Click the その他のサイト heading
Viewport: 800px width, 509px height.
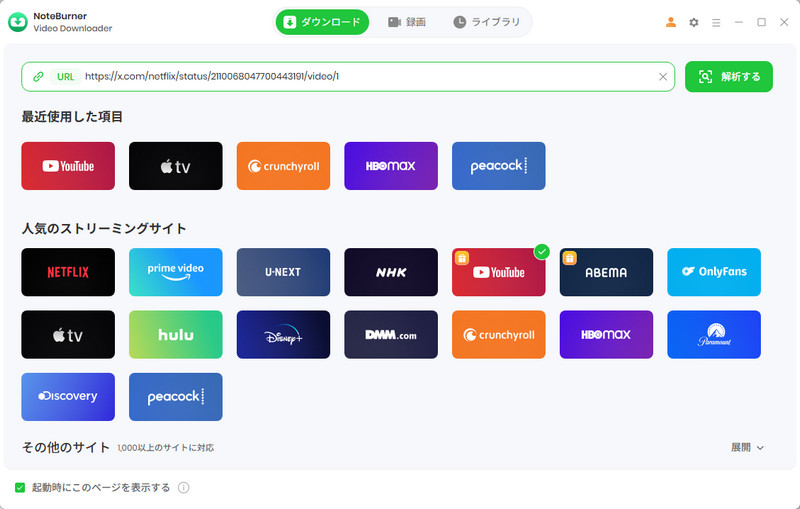(66, 447)
